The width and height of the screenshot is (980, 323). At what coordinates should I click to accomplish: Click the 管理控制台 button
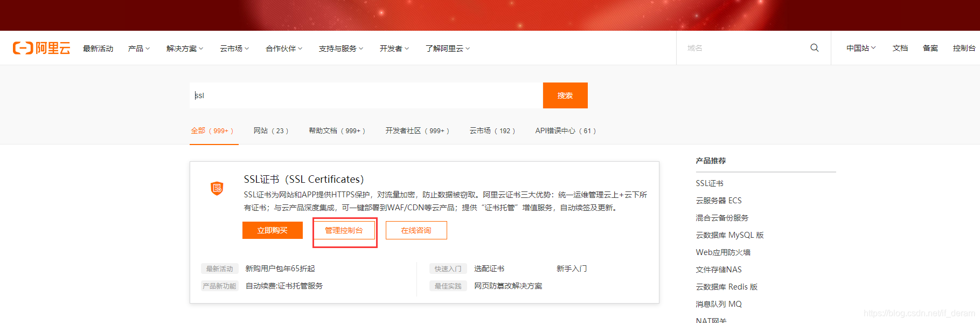pos(344,230)
